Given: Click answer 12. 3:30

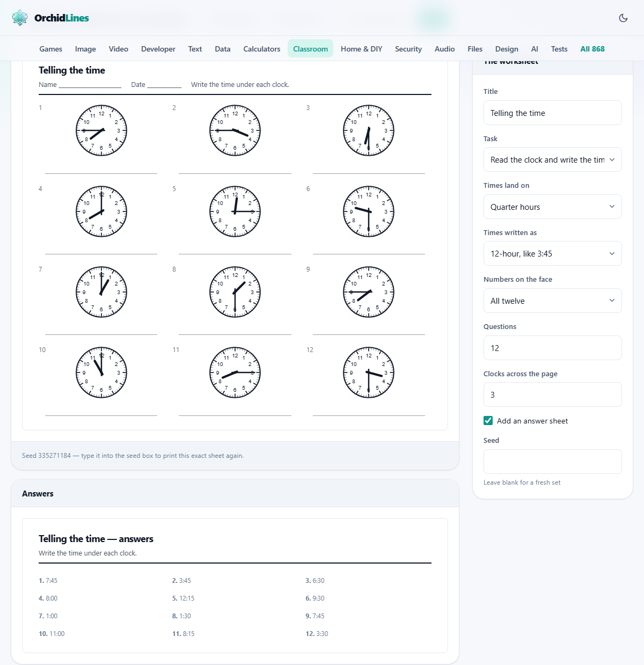Looking at the screenshot, I should 317,634.
